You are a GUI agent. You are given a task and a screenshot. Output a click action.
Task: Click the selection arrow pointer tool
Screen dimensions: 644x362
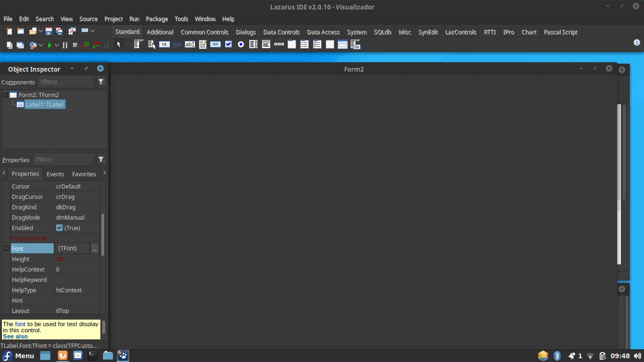[x=119, y=44]
